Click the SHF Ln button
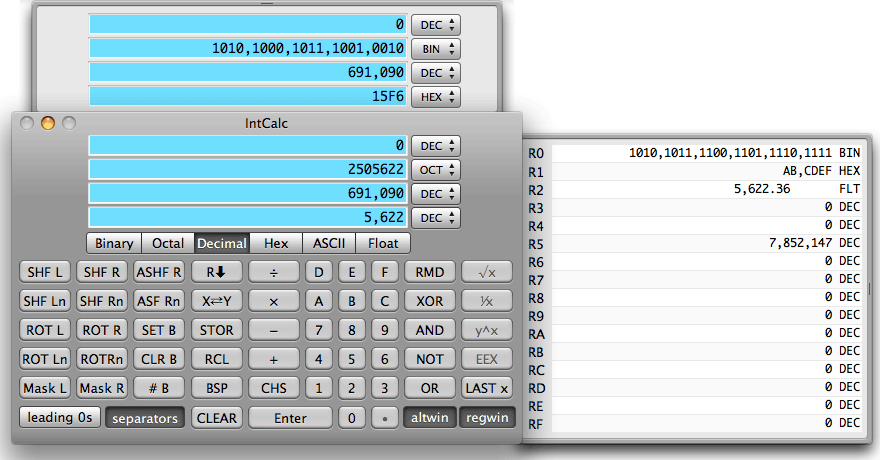This screenshot has height=460, width=880. (45, 301)
